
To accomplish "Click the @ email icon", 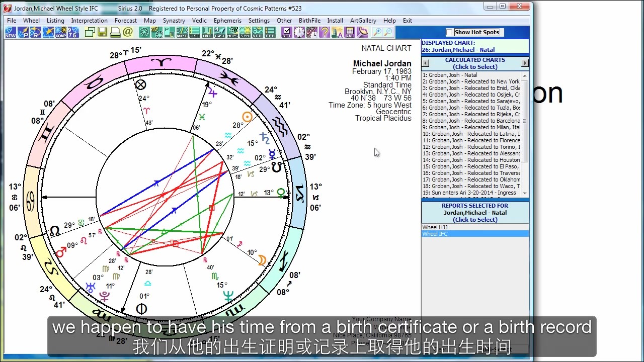I will pos(128,32).
